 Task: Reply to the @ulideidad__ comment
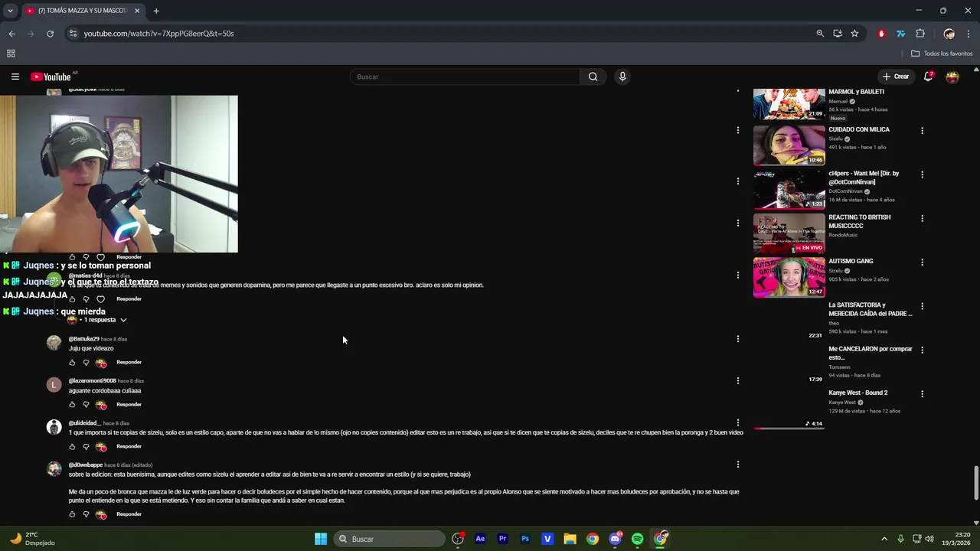coord(129,447)
